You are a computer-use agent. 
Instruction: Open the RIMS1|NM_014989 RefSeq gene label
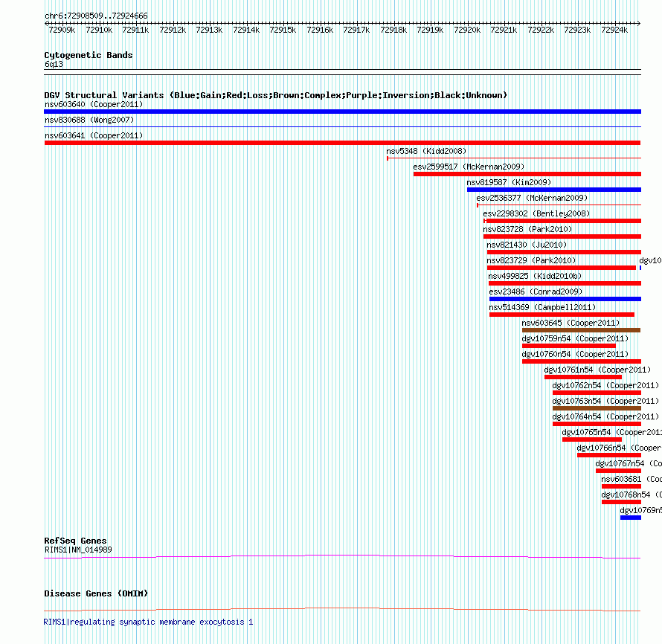[78, 550]
